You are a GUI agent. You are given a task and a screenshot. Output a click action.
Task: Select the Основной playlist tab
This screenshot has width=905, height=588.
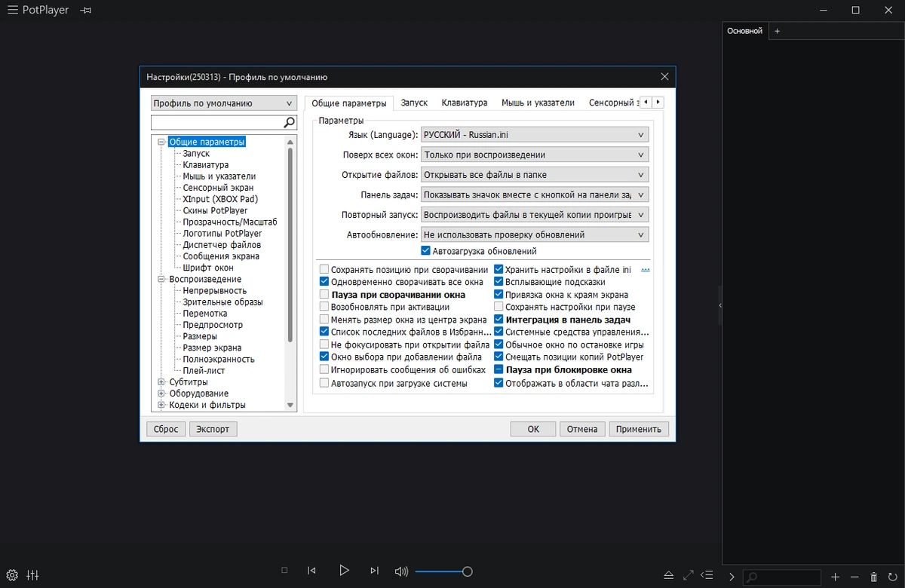[x=744, y=31]
